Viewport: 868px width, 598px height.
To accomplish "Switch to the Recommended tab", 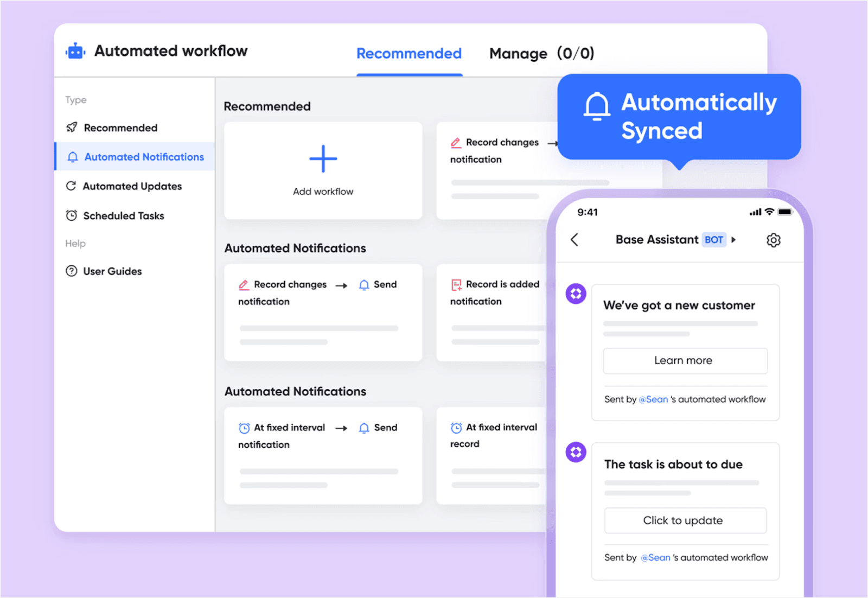I will pyautogui.click(x=409, y=53).
